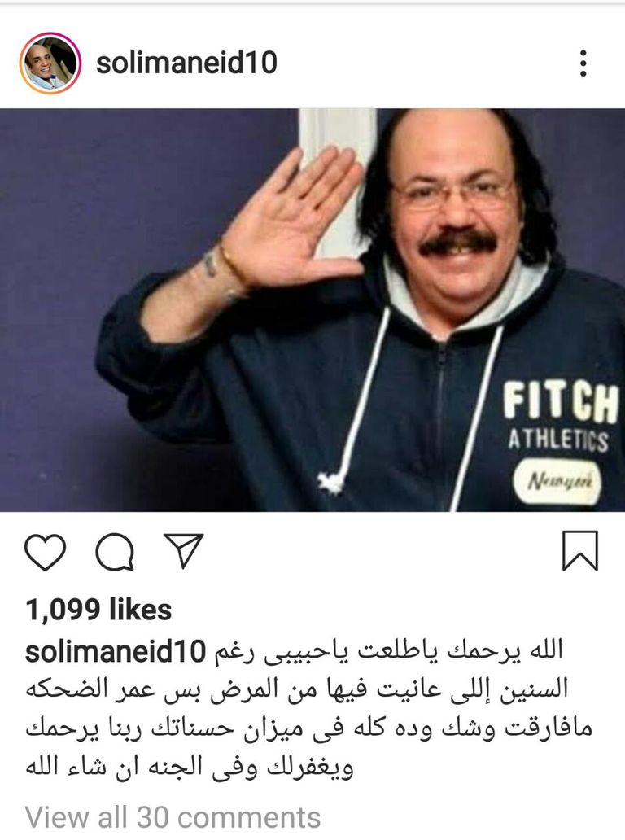Tap solimaneid10 username in the caption
The height and width of the screenshot is (840, 625).
[116, 651]
